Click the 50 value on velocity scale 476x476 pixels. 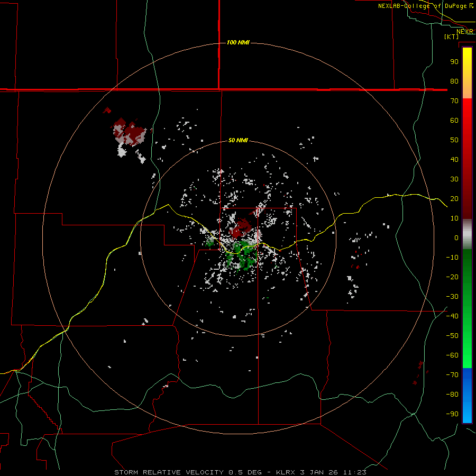pyautogui.click(x=454, y=140)
